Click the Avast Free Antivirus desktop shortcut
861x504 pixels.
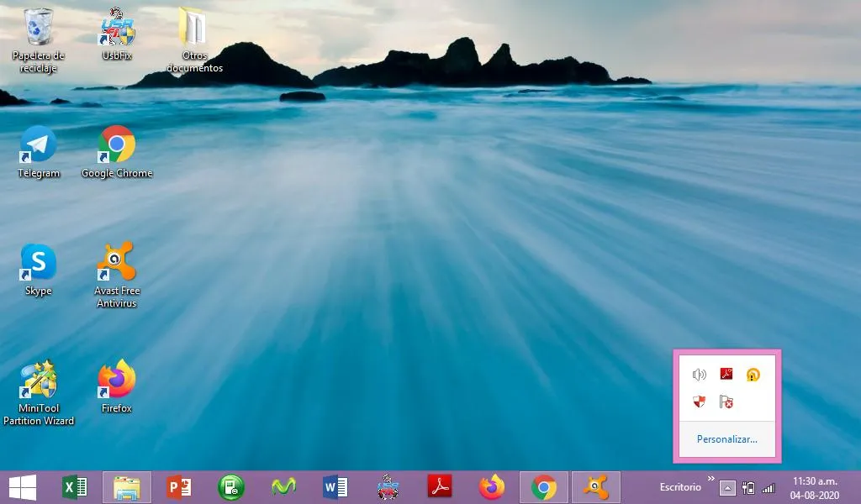117,263
